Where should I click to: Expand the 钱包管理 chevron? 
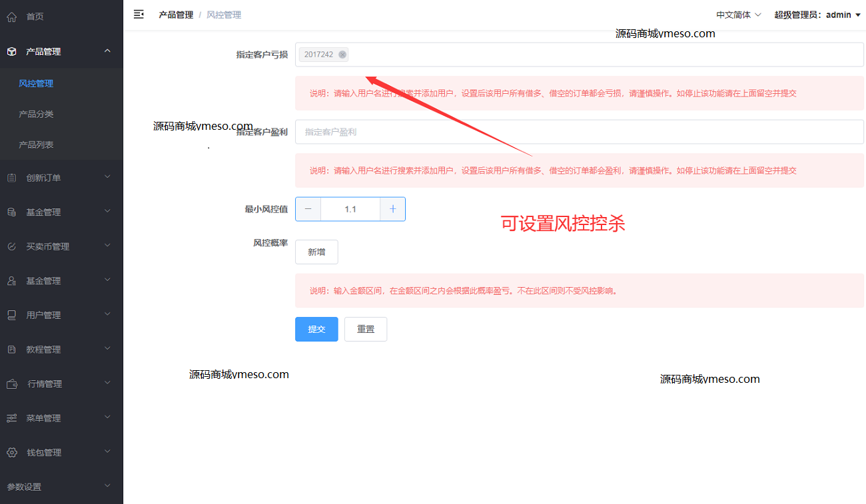click(x=107, y=452)
